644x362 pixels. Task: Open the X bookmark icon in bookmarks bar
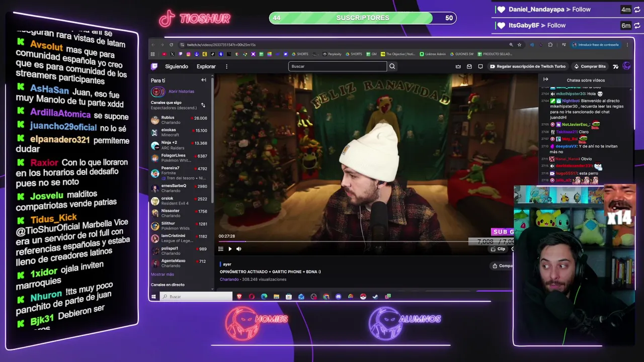click(172, 54)
